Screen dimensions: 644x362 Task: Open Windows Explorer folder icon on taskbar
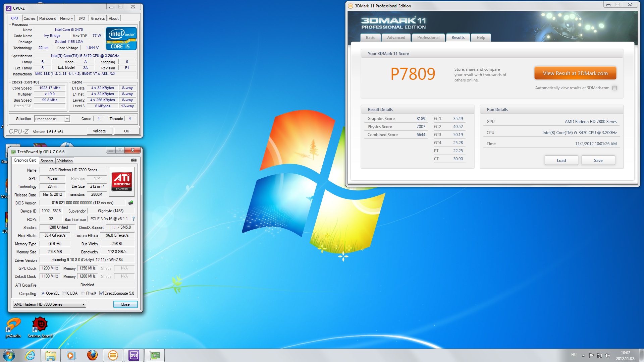pyautogui.click(x=50, y=355)
